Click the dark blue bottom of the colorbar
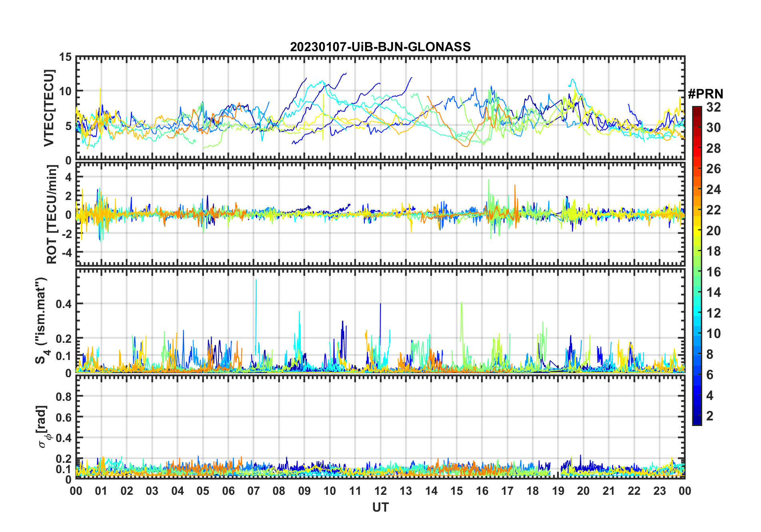 697,421
